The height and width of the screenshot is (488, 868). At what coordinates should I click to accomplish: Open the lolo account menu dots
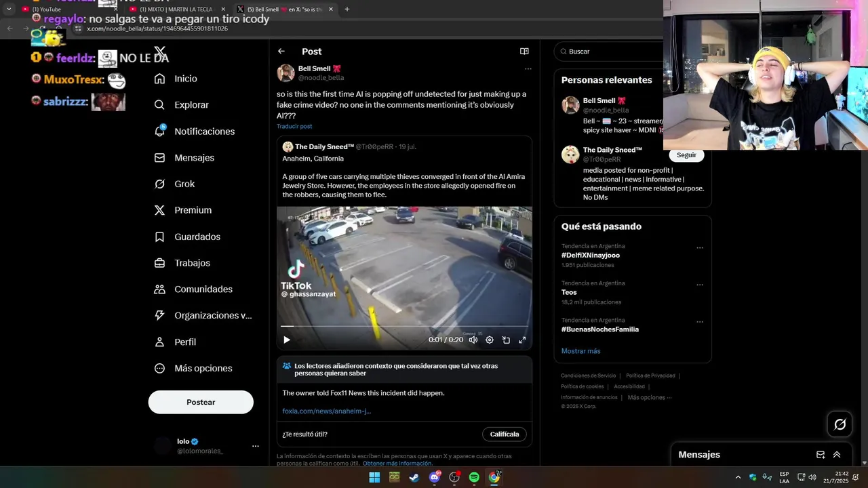click(256, 446)
